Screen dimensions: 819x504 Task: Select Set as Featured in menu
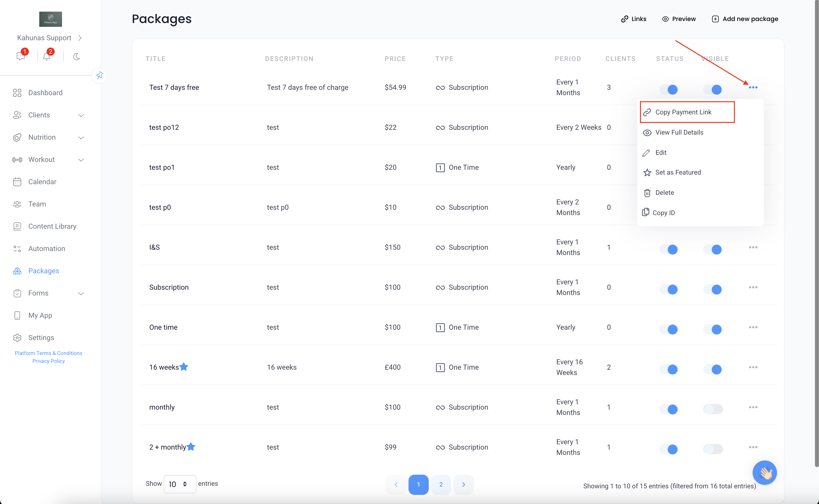678,172
